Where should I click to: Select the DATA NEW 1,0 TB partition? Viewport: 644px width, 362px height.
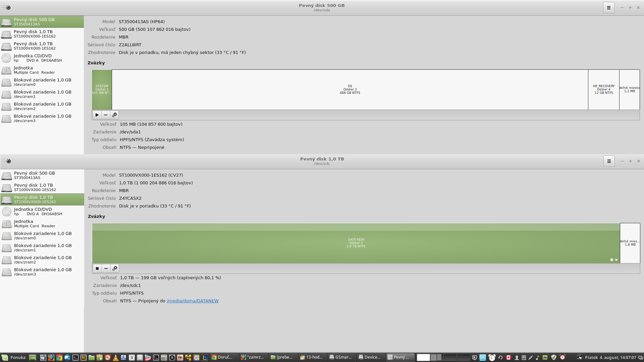point(356,243)
